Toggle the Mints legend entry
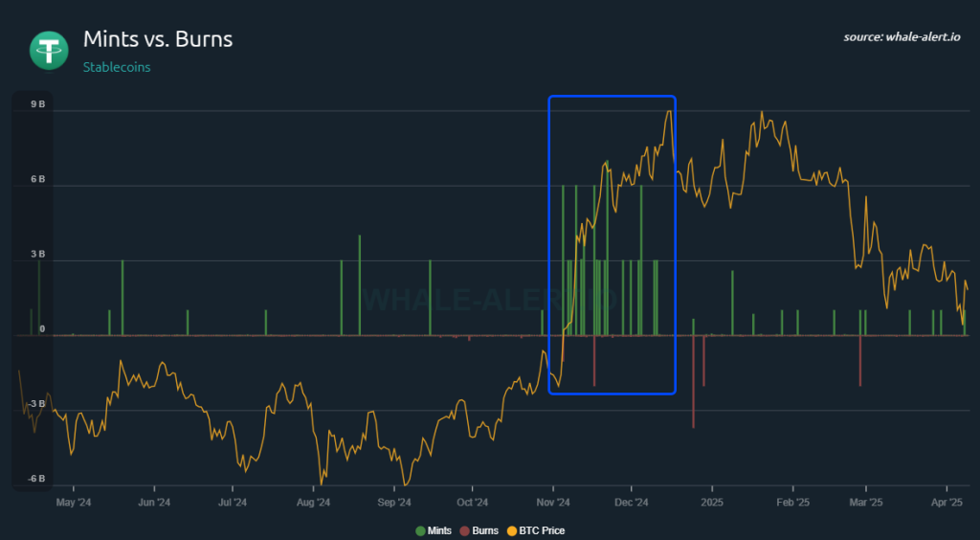Viewport: 980px width, 540px height. click(434, 530)
